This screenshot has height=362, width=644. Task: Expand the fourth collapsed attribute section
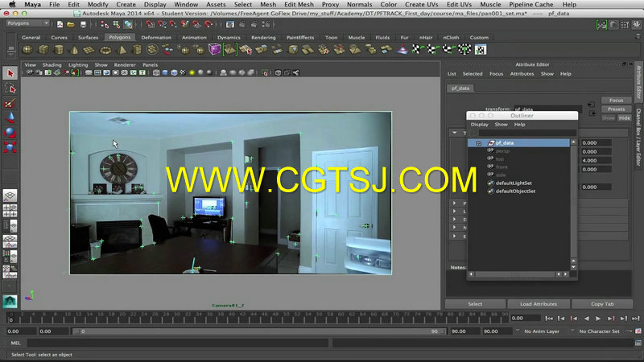[x=454, y=228]
